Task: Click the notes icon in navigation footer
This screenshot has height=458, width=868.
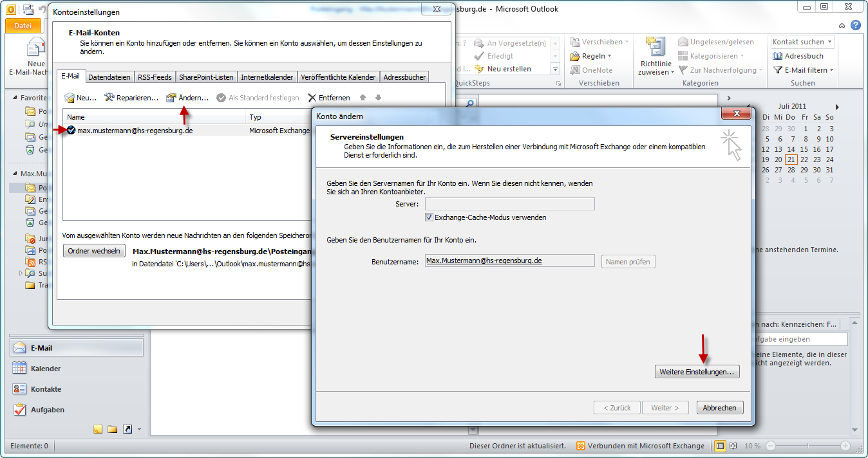Action: coord(98,429)
